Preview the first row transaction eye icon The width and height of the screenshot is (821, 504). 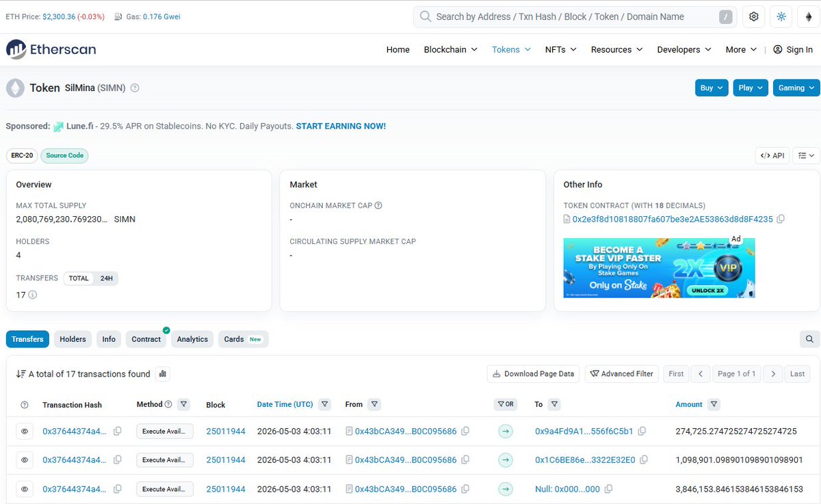[x=25, y=432]
